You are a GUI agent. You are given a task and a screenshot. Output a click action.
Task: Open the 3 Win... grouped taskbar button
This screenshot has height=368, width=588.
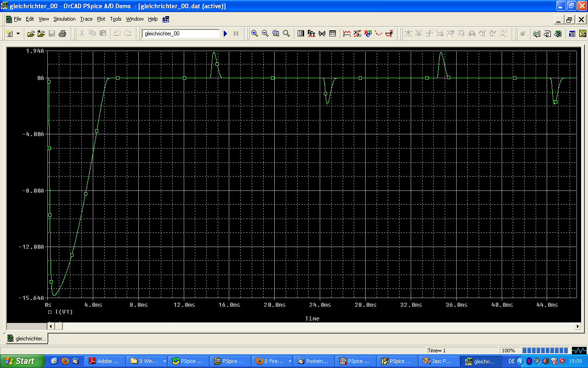pyautogui.click(x=147, y=362)
